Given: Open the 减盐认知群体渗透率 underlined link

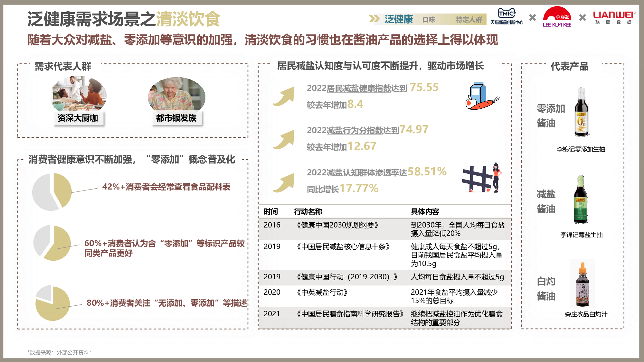Looking at the screenshot, I should point(363,173).
